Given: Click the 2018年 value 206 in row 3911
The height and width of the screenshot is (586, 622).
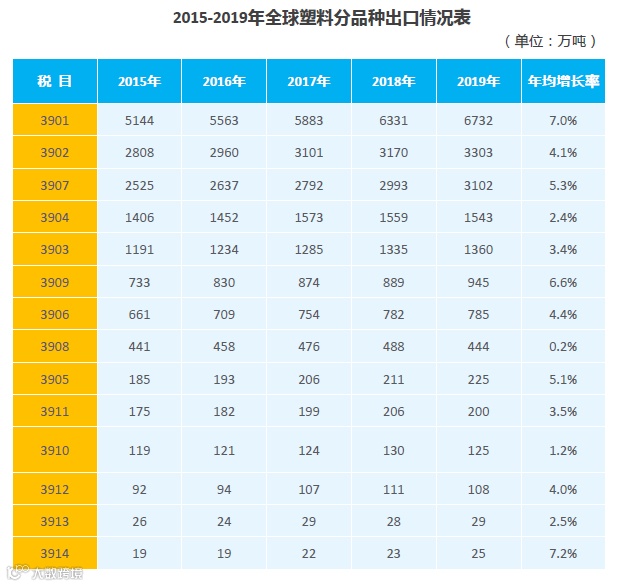Looking at the screenshot, I should [x=394, y=411].
